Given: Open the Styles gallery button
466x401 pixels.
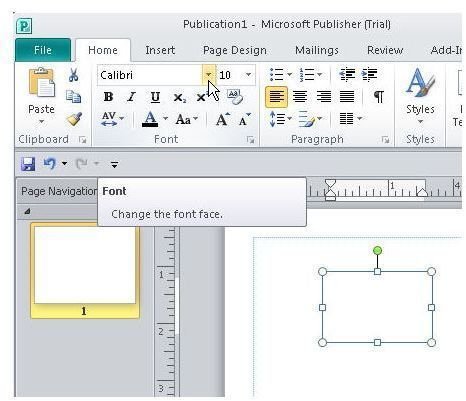Looking at the screenshot, I should (x=420, y=96).
